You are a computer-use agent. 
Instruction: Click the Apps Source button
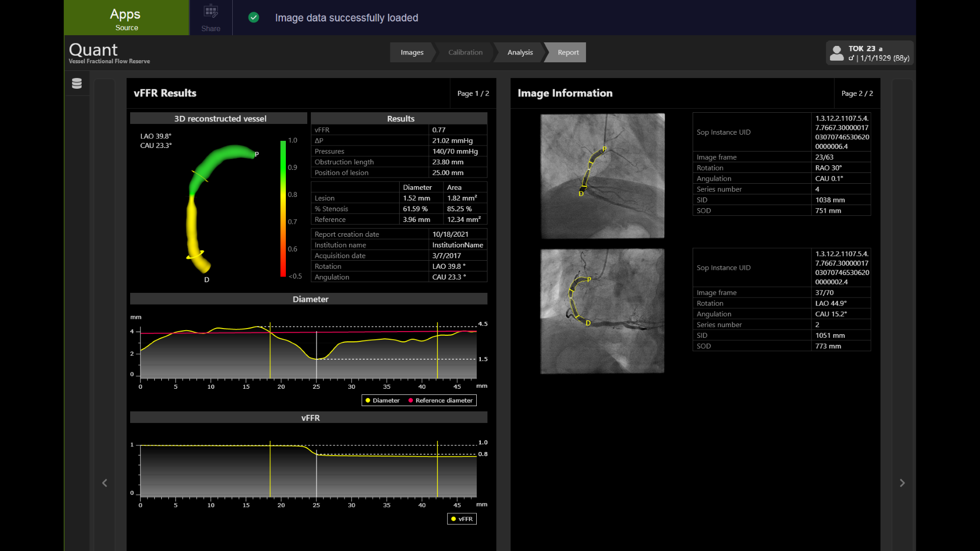126,17
